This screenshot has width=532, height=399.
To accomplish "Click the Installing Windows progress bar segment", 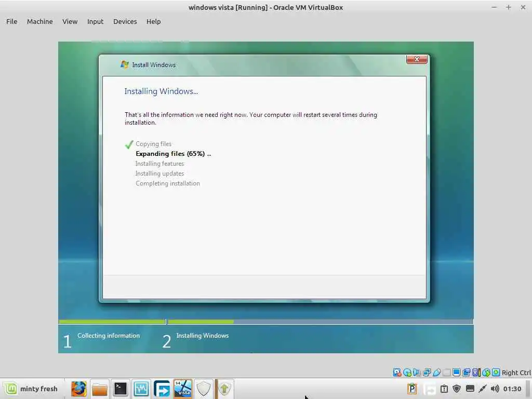I will (x=320, y=322).
